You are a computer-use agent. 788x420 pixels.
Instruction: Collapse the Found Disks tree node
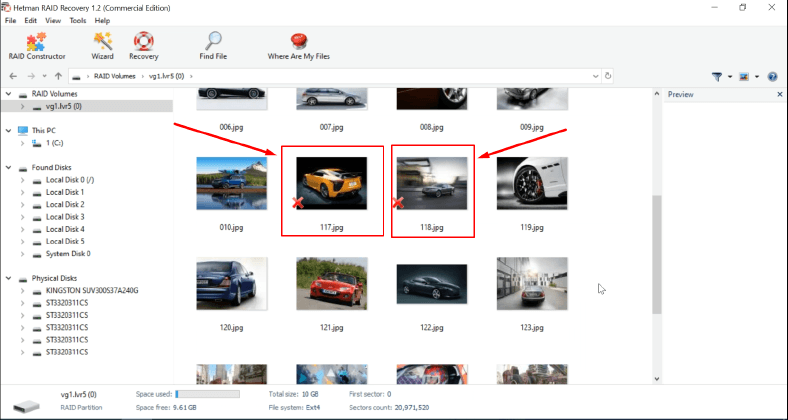8,168
